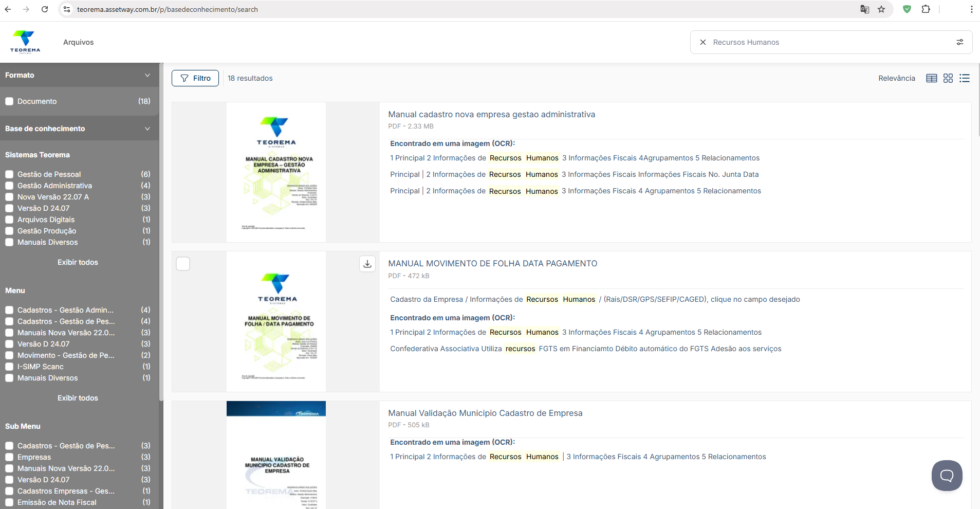Show all Sistemas Teorema options via Exibir todos
980x509 pixels.
point(78,262)
